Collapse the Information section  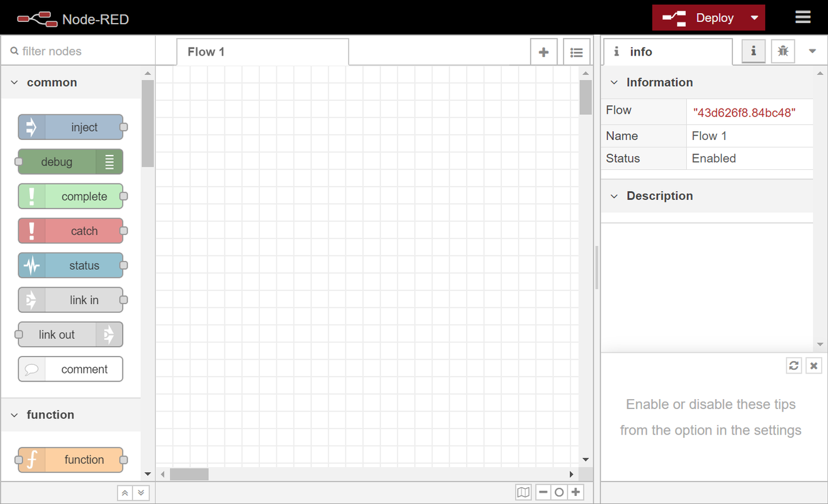pyautogui.click(x=614, y=82)
